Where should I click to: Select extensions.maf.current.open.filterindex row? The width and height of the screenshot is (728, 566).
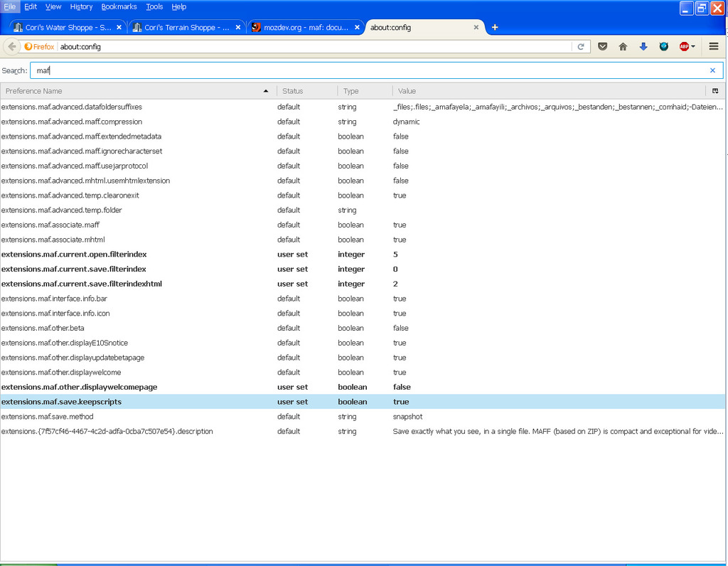tap(363, 255)
